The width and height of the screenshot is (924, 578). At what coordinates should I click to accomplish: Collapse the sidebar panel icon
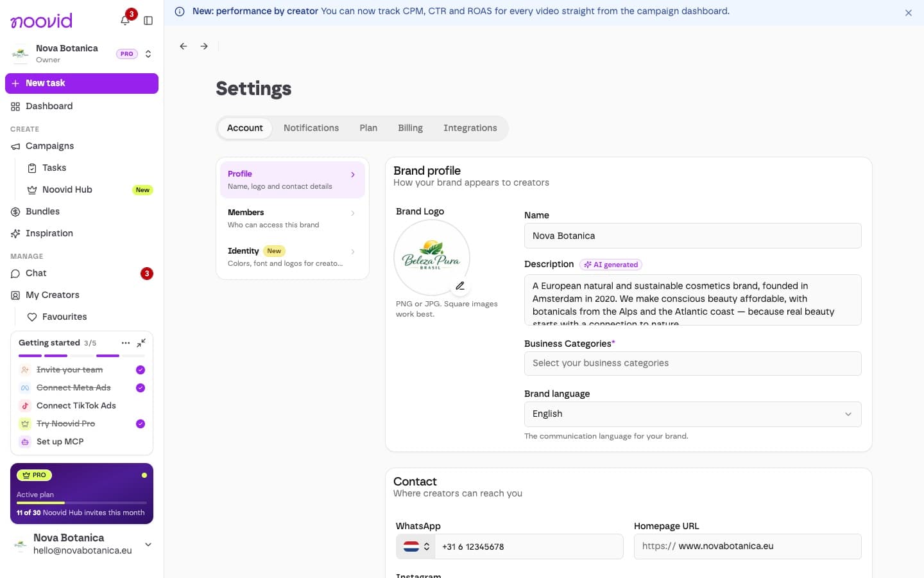(148, 21)
